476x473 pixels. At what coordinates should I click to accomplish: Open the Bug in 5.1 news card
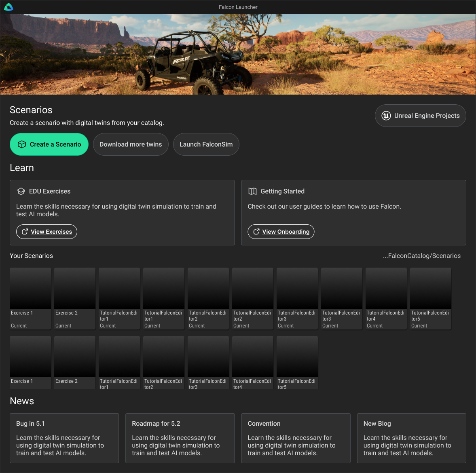pos(64,438)
